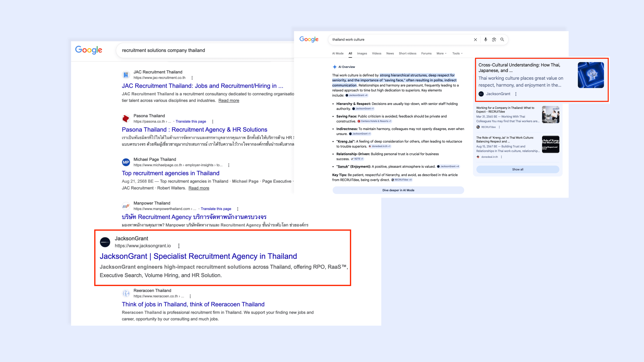
Task: Open the Tools dropdown
Action: tap(457, 53)
